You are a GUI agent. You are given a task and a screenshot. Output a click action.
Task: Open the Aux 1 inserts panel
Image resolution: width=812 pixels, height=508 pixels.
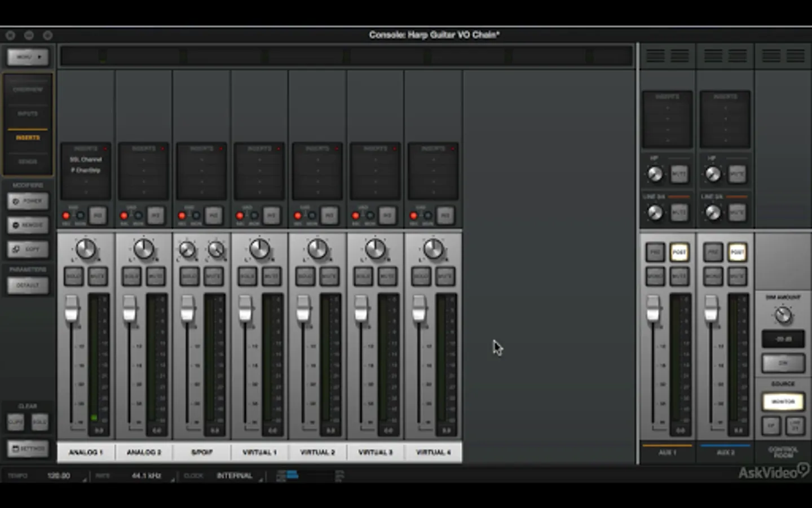[667, 120]
